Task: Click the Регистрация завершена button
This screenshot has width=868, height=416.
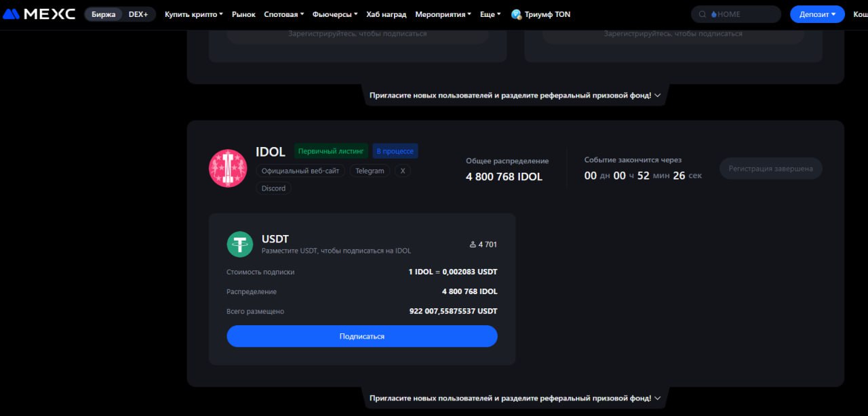Action: [771, 169]
